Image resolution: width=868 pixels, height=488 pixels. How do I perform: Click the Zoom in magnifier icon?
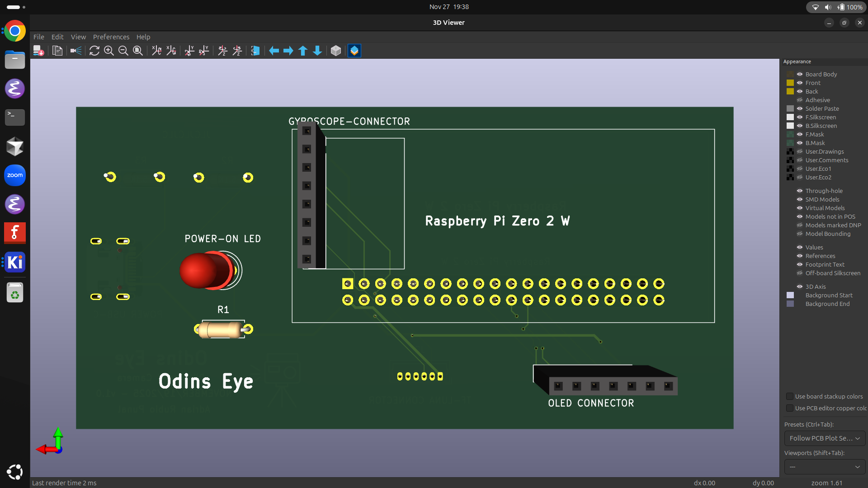pyautogui.click(x=108, y=51)
